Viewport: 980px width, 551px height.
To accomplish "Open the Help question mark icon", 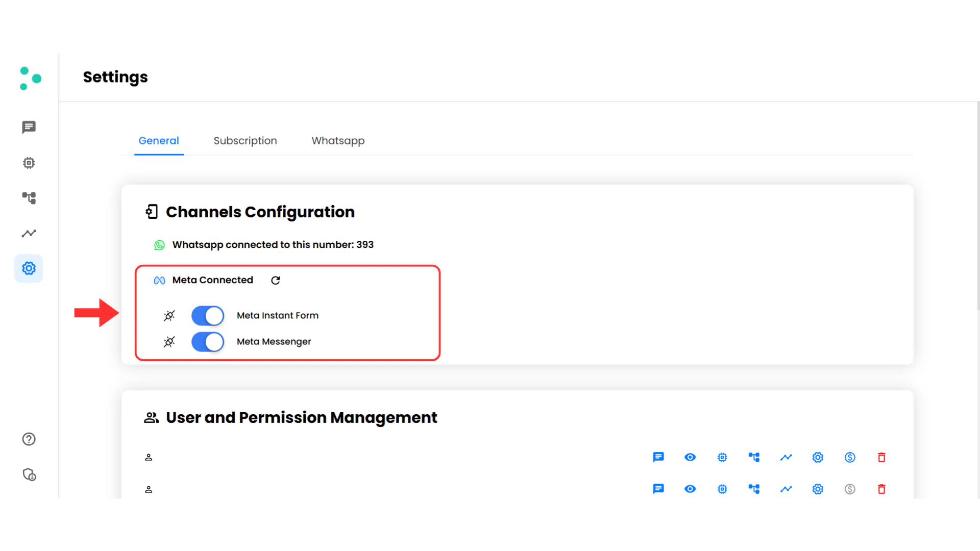I will [x=29, y=439].
